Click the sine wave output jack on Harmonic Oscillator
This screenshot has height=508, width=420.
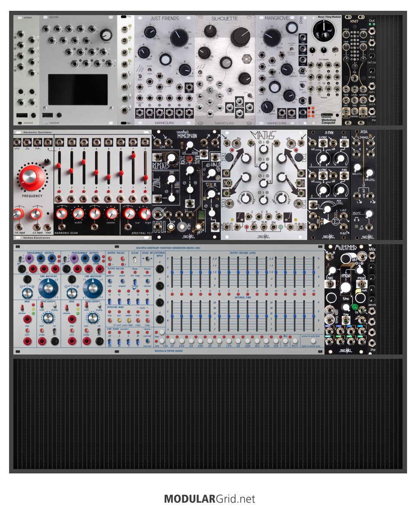pyautogui.click(x=17, y=142)
